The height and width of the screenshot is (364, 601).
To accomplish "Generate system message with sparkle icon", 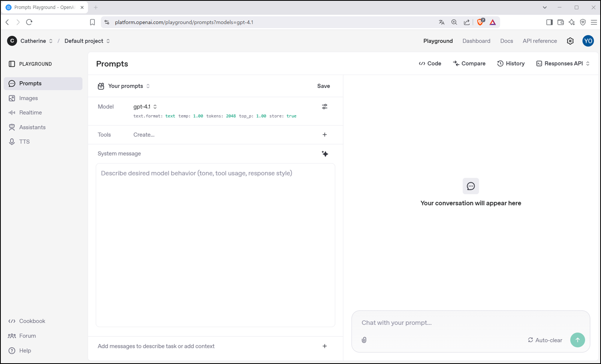I will point(325,154).
